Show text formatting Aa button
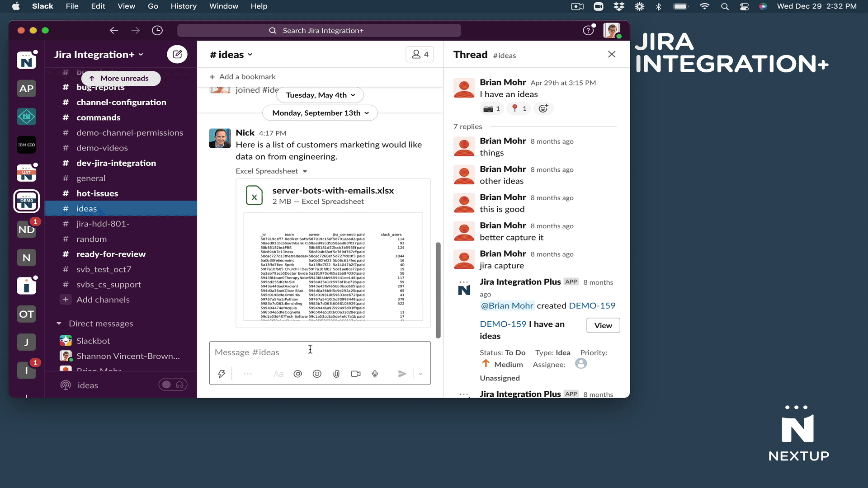Screen dimensions: 868x488 coord(278,374)
